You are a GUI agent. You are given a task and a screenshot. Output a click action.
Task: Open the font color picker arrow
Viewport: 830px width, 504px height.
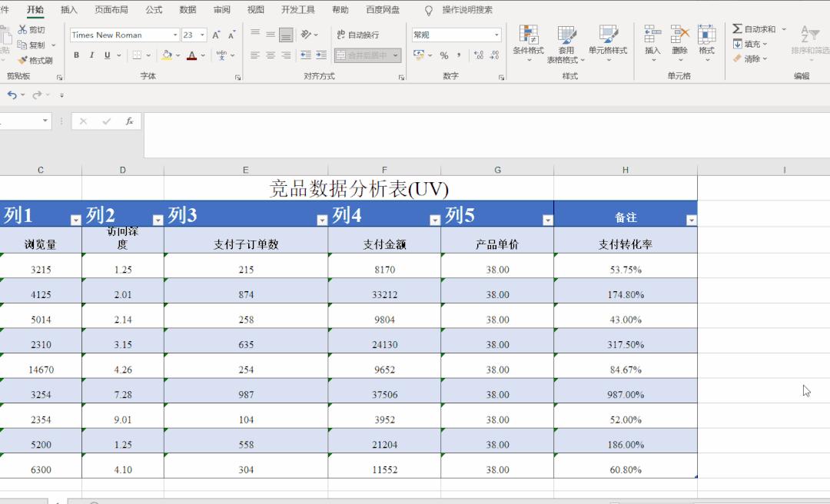pyautogui.click(x=201, y=56)
